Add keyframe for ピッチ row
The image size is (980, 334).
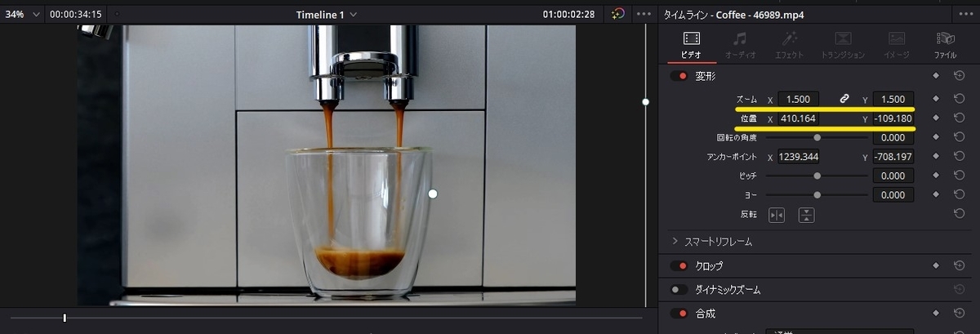[936, 176]
